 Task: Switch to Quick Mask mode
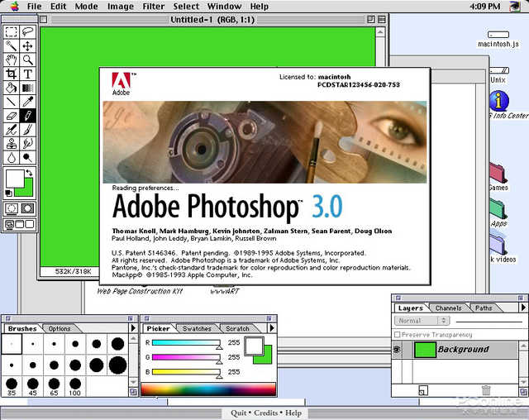point(27,208)
